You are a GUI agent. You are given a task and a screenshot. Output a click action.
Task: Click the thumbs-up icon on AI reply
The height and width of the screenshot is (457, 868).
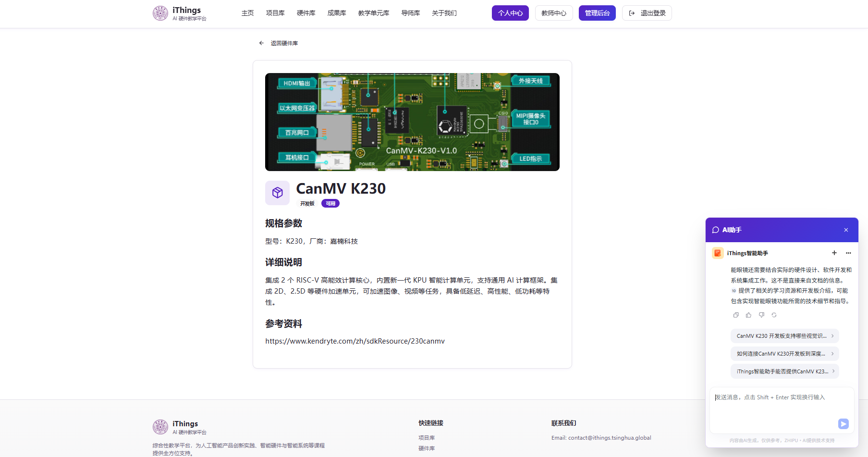tap(748, 315)
